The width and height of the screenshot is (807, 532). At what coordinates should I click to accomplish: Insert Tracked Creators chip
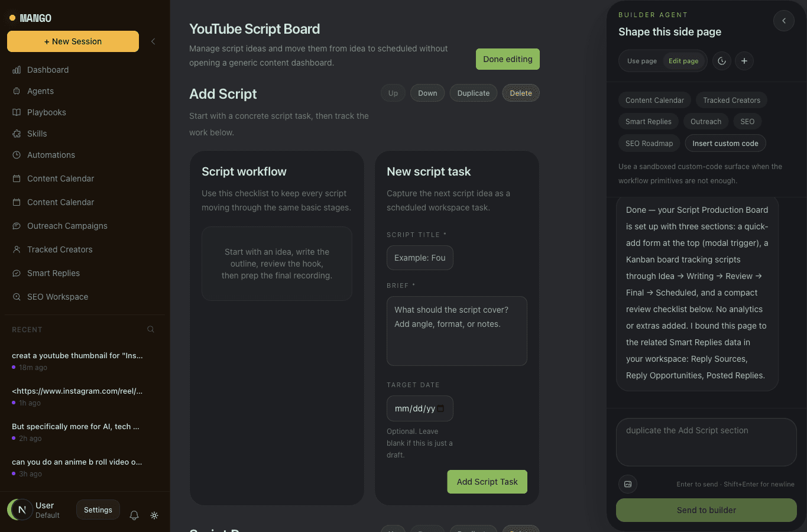pyautogui.click(x=731, y=100)
